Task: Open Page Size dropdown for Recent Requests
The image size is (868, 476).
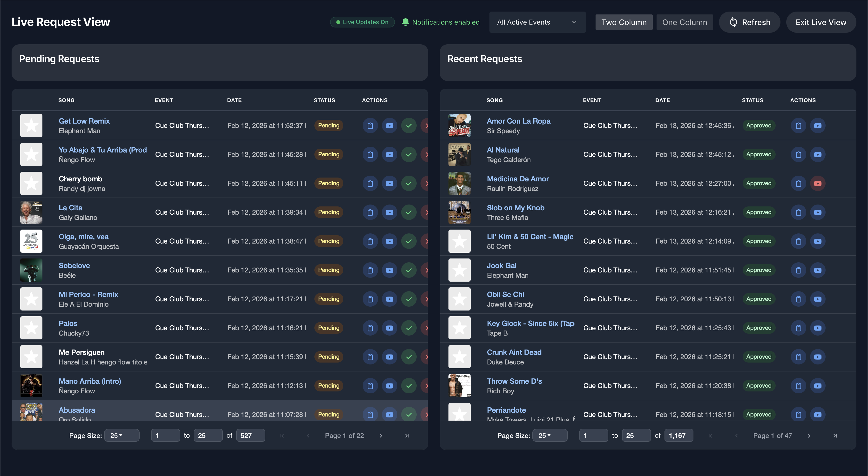Action: pyautogui.click(x=550, y=435)
